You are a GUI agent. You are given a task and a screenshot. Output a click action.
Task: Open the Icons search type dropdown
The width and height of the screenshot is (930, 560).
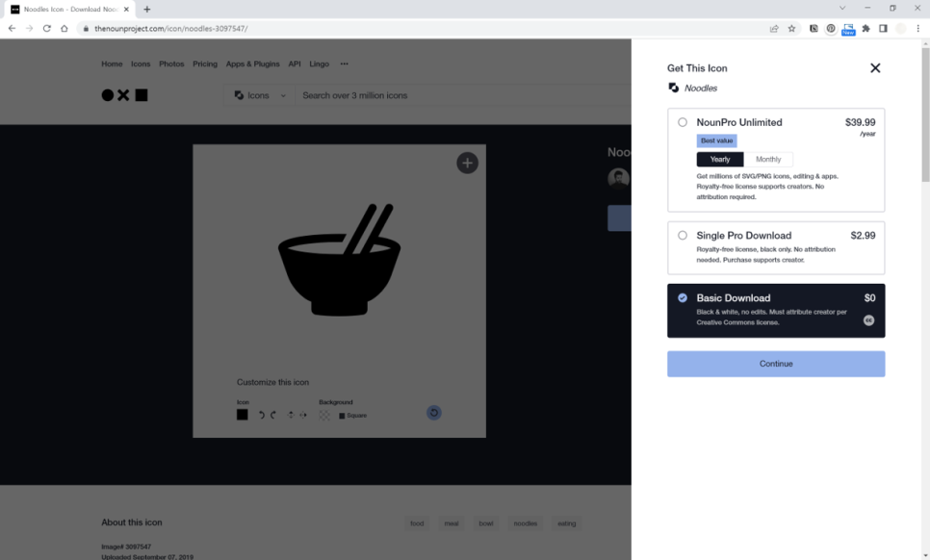point(260,95)
